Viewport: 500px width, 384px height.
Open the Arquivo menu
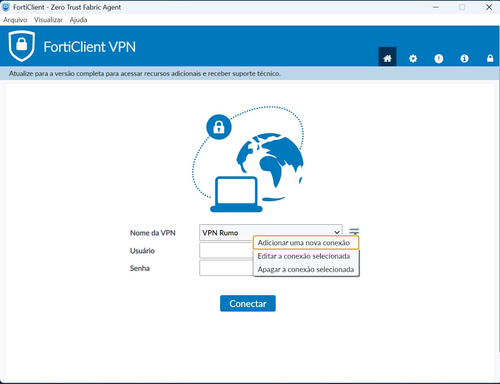click(x=15, y=20)
